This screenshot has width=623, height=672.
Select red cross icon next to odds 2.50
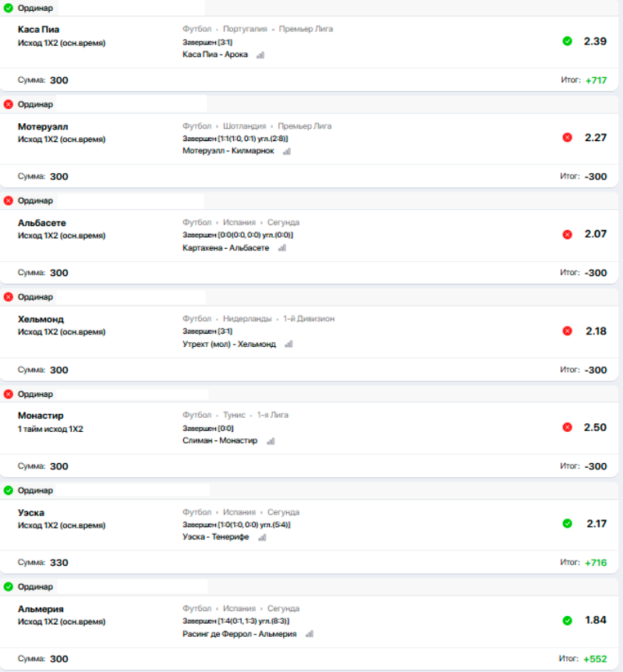[567, 427]
